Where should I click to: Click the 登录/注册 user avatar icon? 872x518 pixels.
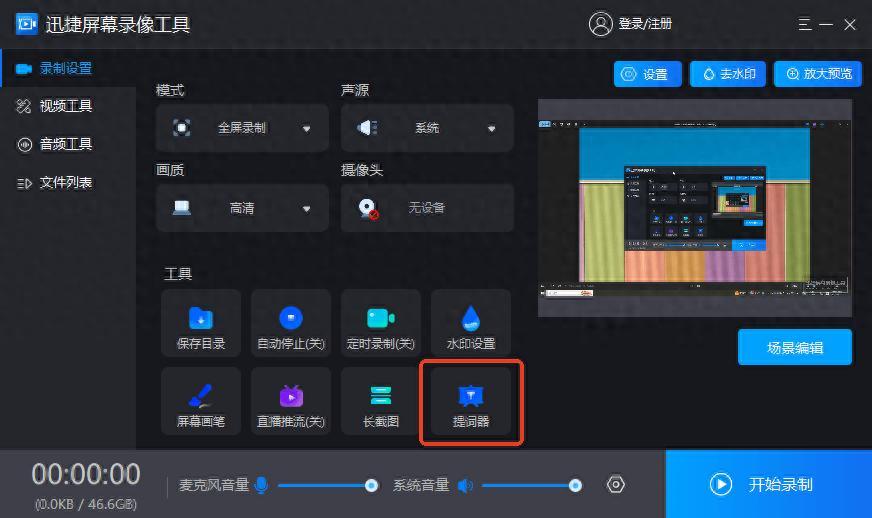601,24
